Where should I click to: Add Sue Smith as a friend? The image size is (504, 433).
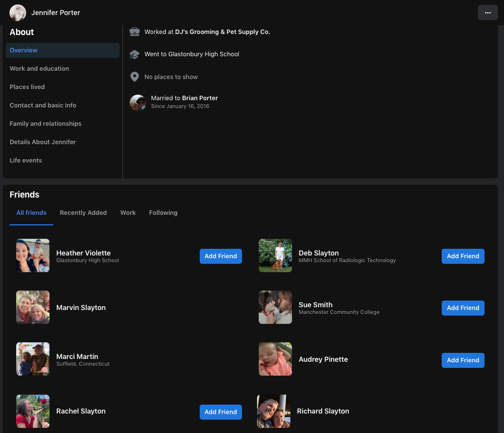(x=463, y=308)
